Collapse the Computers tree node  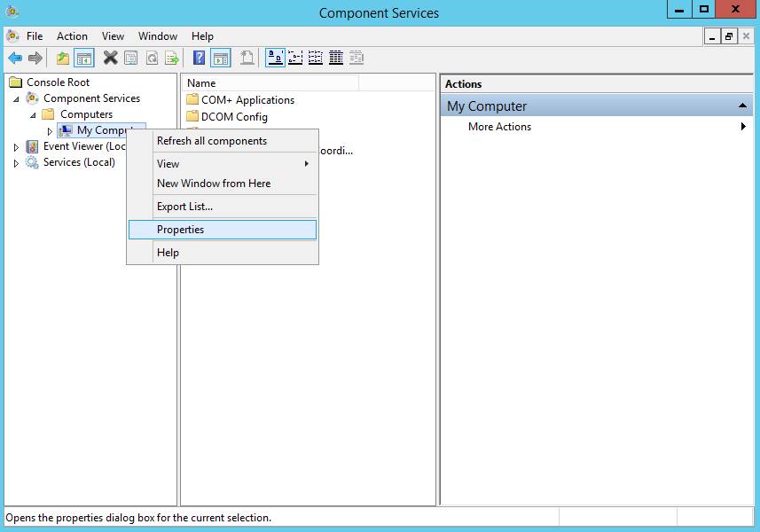(33, 115)
